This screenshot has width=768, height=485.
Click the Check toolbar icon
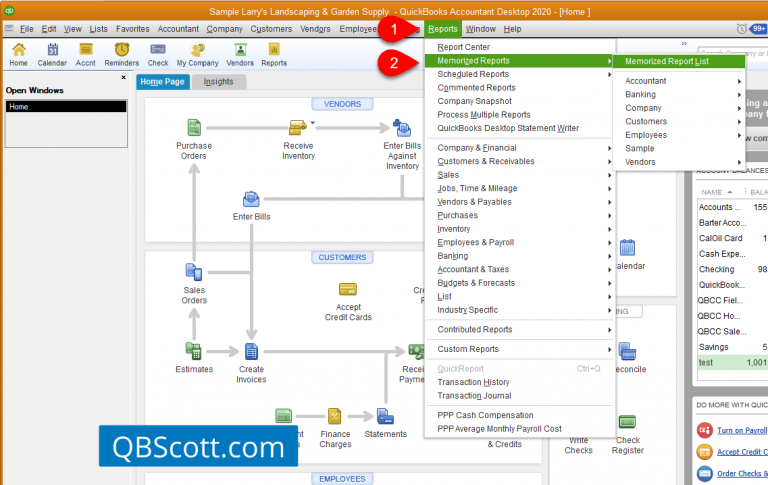[x=158, y=54]
